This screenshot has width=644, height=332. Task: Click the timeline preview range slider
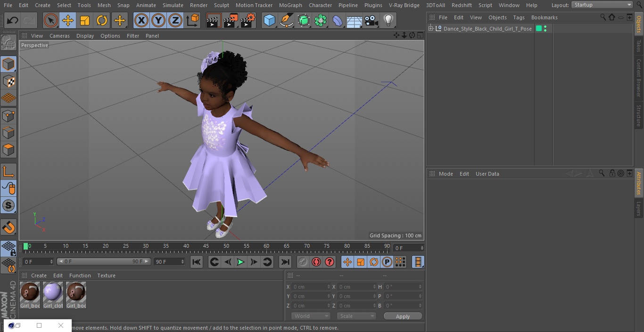click(104, 261)
